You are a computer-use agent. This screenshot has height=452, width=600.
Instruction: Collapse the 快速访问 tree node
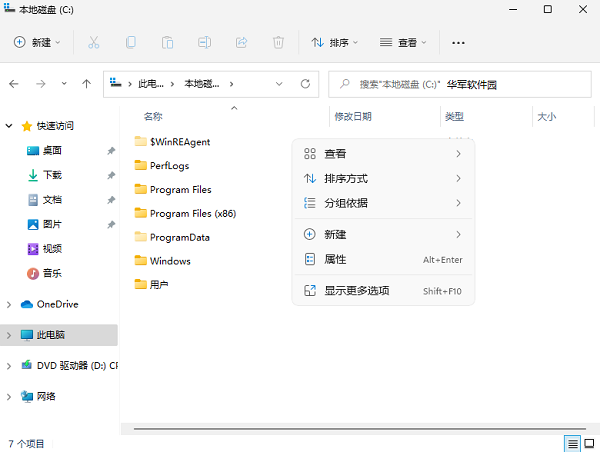(9, 126)
